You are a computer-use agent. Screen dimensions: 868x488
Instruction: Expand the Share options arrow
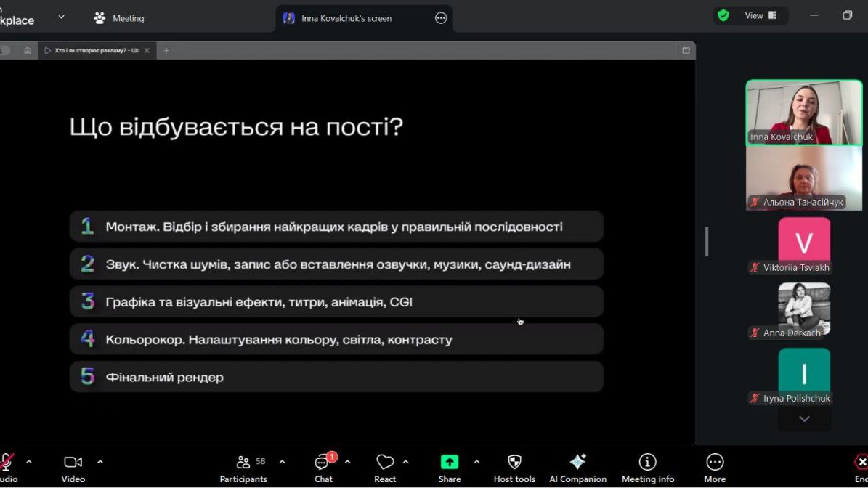(x=476, y=462)
